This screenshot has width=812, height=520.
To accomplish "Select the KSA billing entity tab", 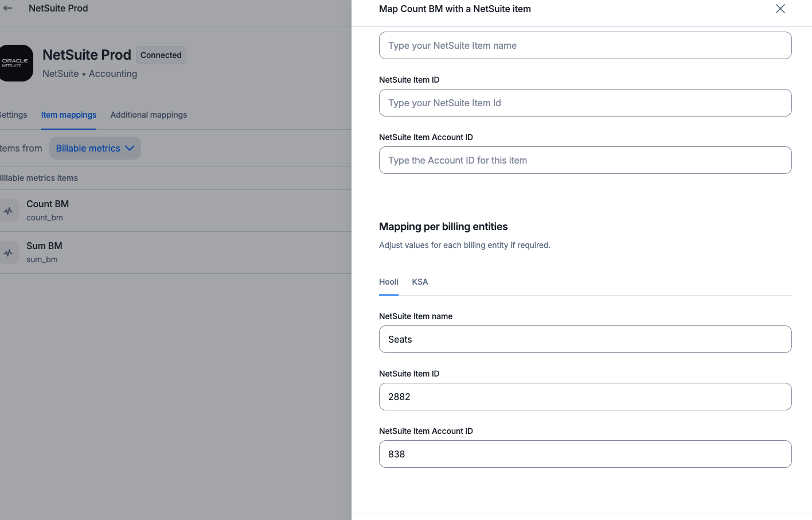I will (x=420, y=282).
